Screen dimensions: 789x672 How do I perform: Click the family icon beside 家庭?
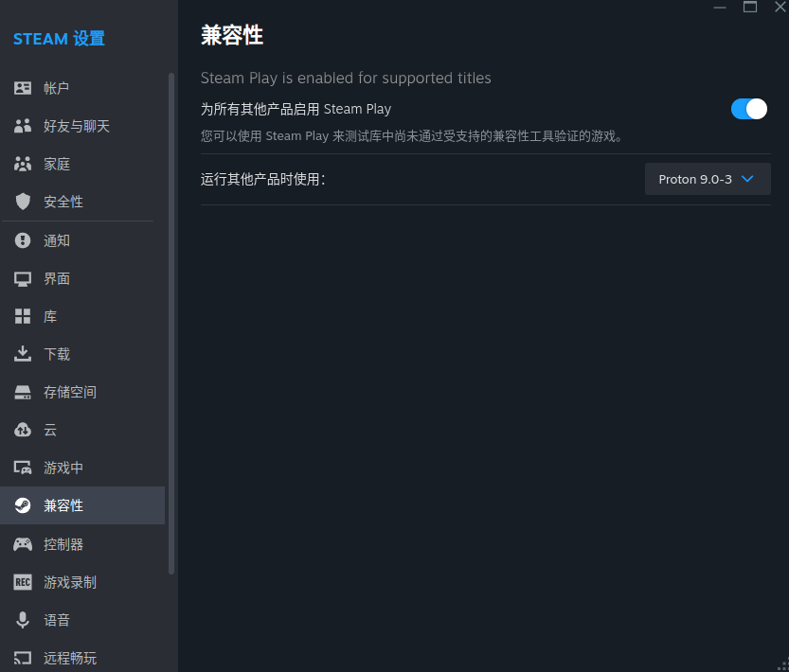[x=23, y=164]
